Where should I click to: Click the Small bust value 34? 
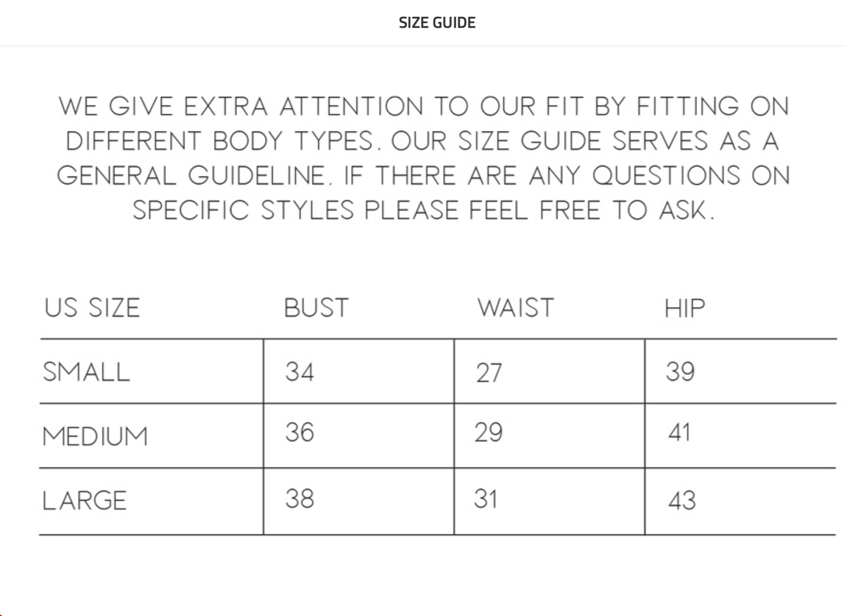tap(300, 372)
